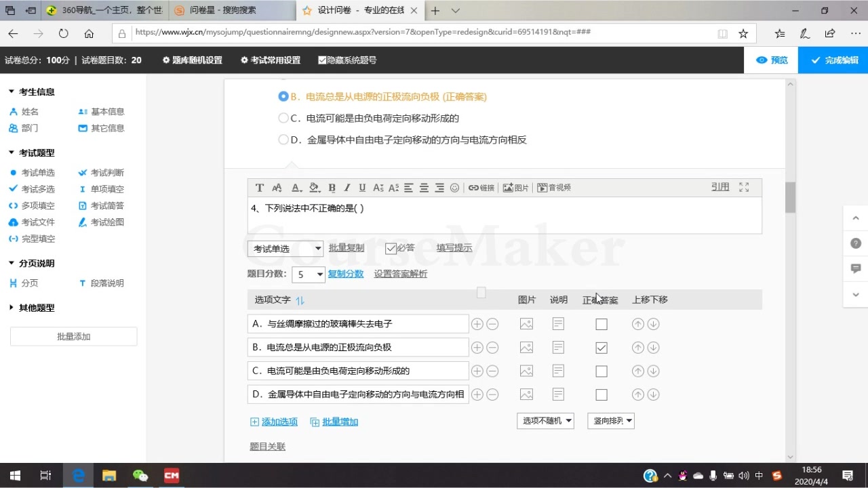Viewport: 868px width, 488px height.
Task: Add option after option A with plus
Action: tap(477, 324)
